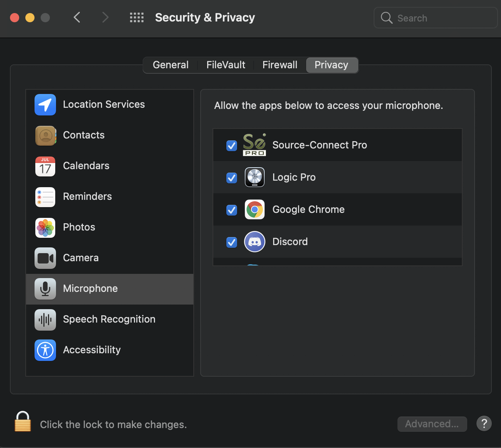The height and width of the screenshot is (448, 501).
Task: Switch to the General tab
Action: coord(171,65)
